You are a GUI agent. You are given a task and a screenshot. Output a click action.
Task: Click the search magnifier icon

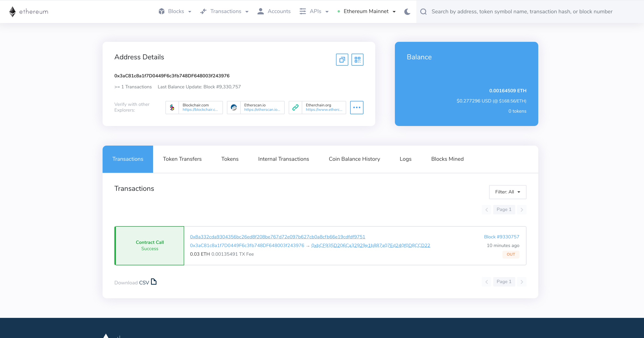(x=423, y=12)
